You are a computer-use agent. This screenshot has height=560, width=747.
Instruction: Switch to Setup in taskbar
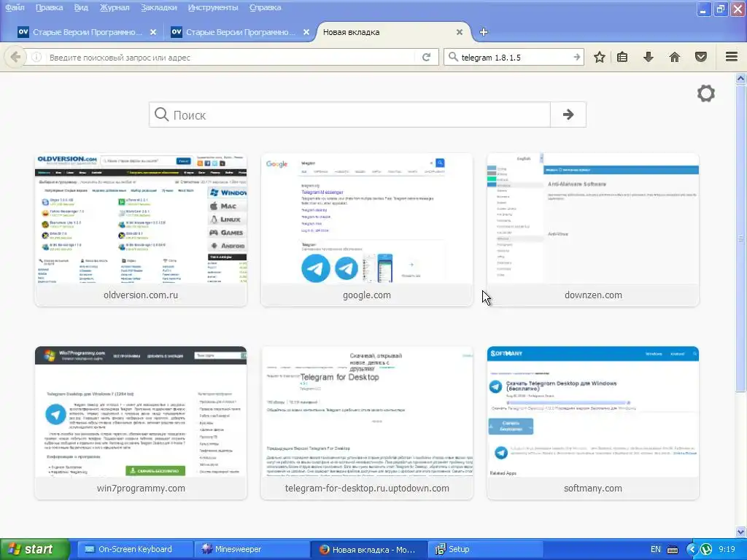pyautogui.click(x=484, y=550)
